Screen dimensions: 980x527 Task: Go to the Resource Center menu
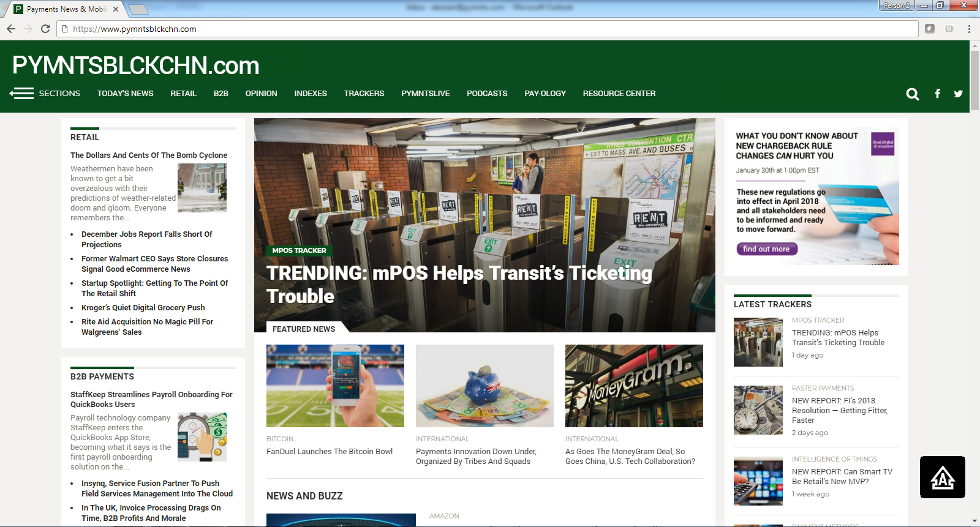tap(619, 94)
